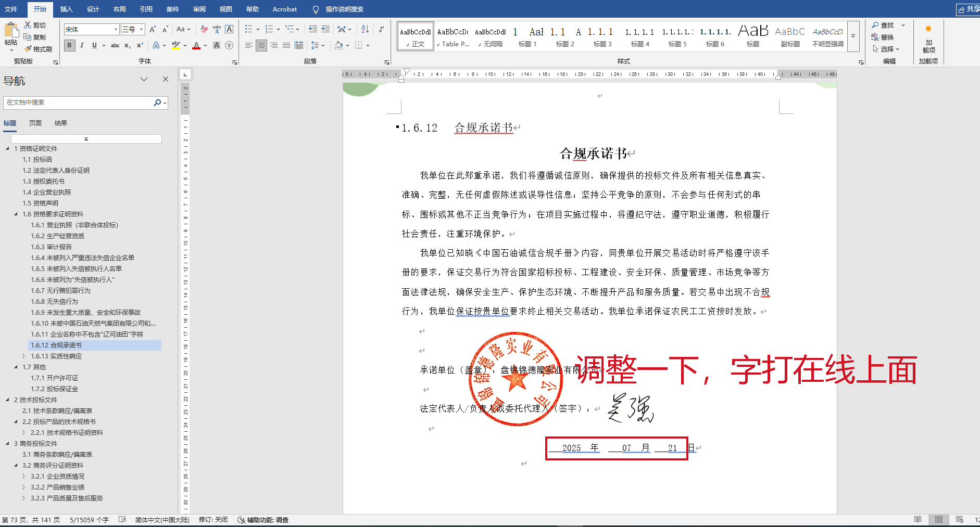Open the Change Case (Aa) dropdown

[x=183, y=29]
